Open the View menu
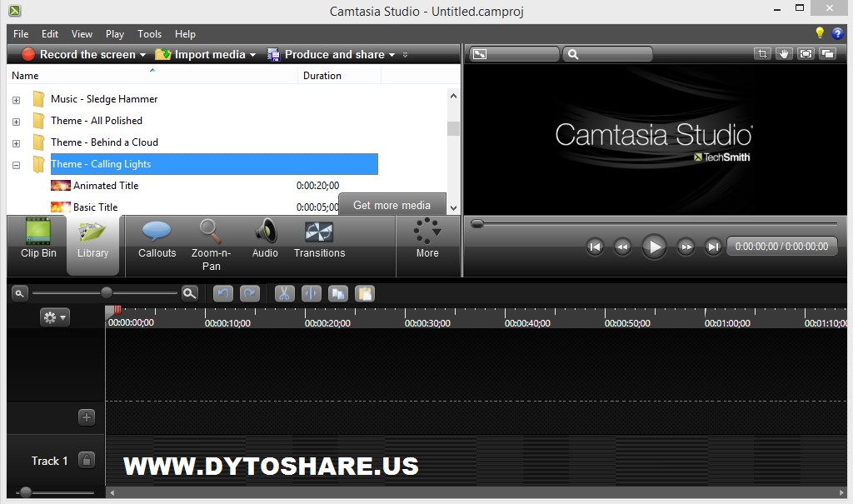853x504 pixels. pyautogui.click(x=82, y=34)
